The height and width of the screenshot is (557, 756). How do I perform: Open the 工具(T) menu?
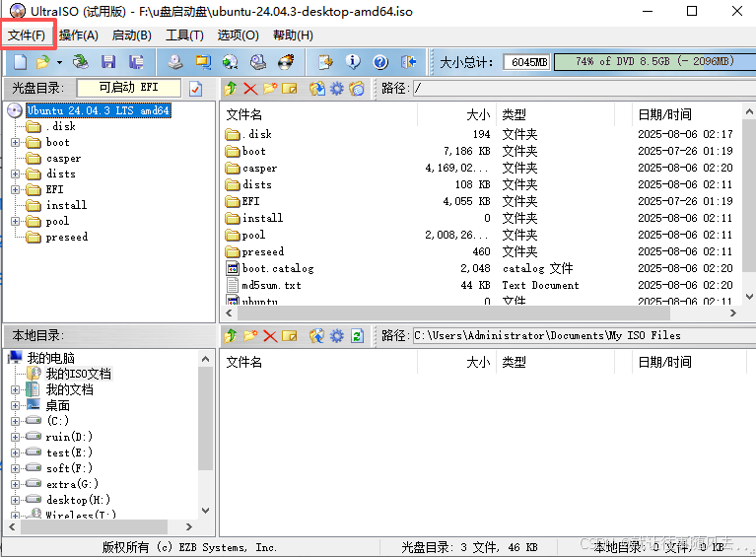point(184,35)
